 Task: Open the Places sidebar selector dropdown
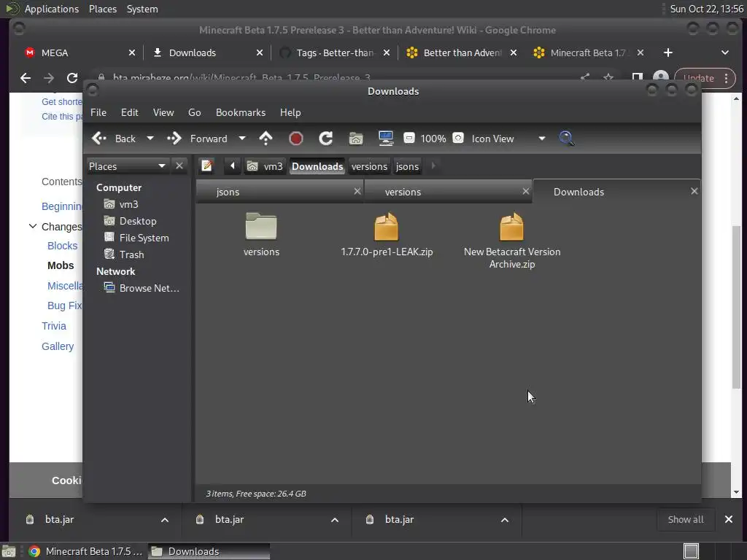point(128,166)
